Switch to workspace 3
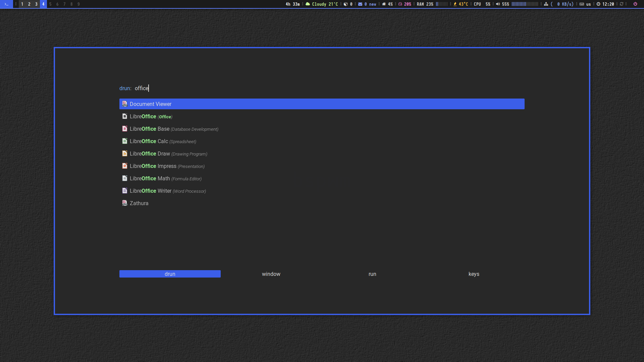644x362 pixels. (x=36, y=4)
